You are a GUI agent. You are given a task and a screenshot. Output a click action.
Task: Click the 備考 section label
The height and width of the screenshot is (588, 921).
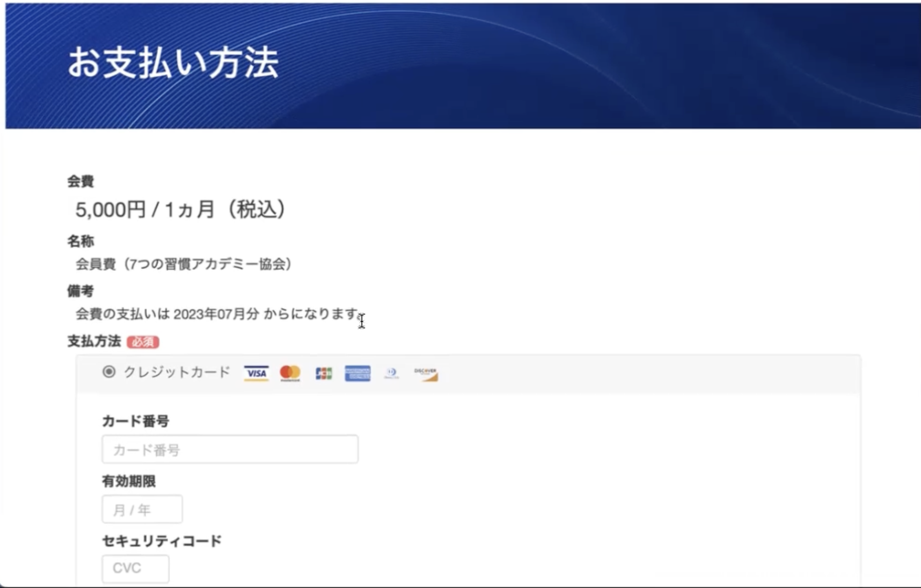click(80, 291)
